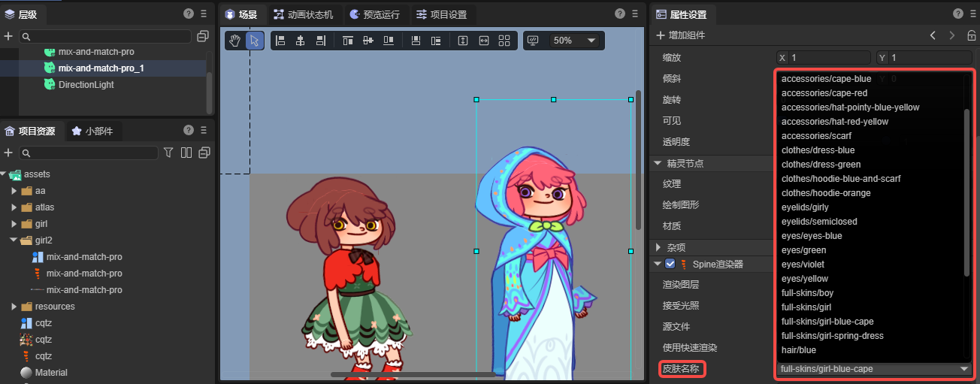
Task: Open the 50% zoom dropdown
Action: 575,41
